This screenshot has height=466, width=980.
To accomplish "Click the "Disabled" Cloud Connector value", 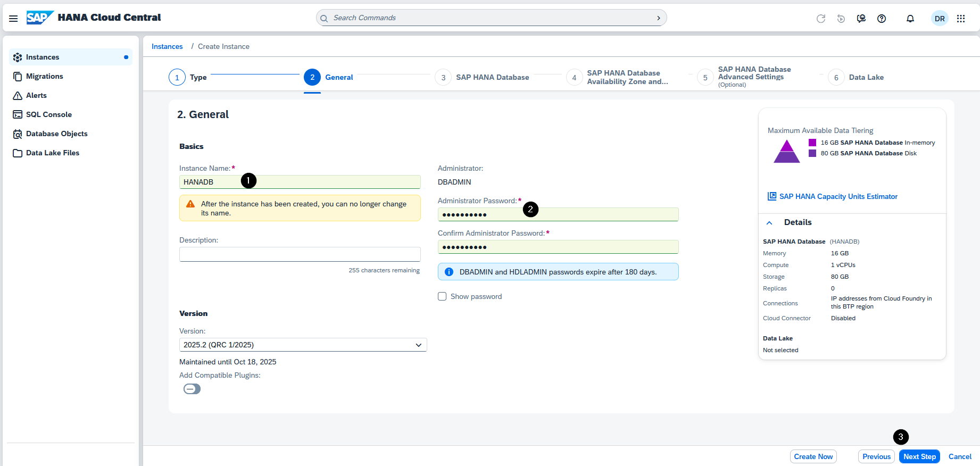I will coord(843,318).
